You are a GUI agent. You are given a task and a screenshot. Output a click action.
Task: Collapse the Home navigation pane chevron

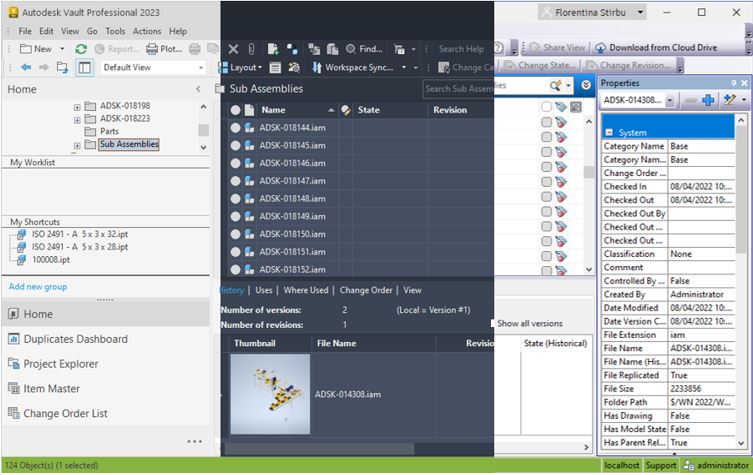coord(198,89)
